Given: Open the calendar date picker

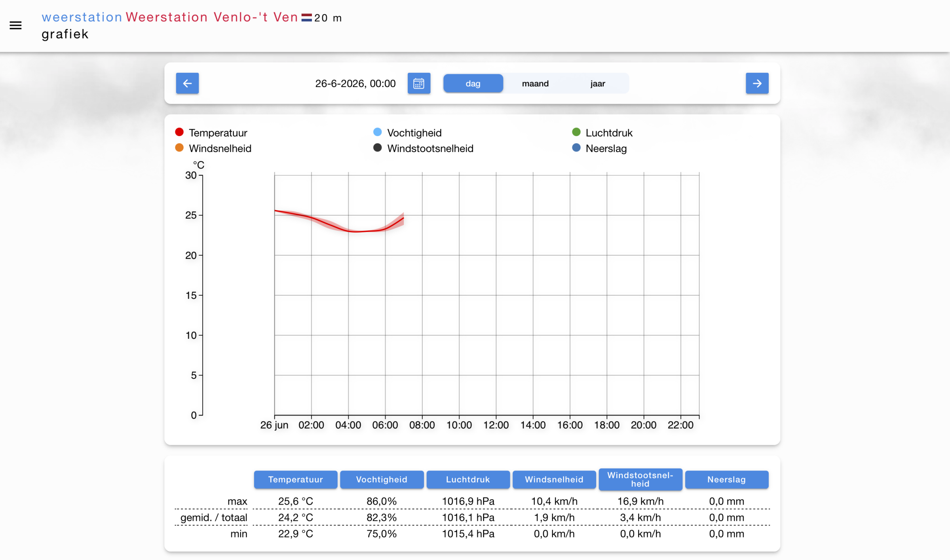Looking at the screenshot, I should [x=419, y=83].
